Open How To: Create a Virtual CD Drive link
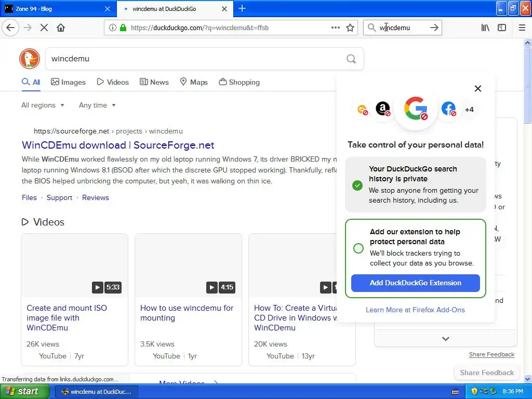Image resolution: width=532 pixels, height=399 pixels. coord(295,318)
